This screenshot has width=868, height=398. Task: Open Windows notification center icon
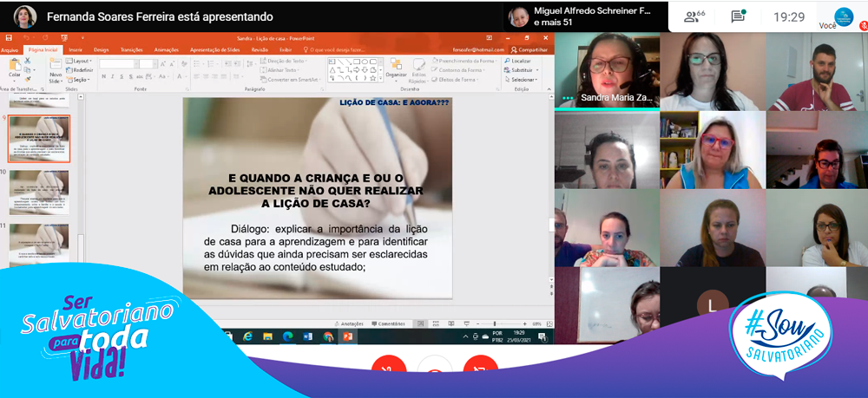[542, 336]
